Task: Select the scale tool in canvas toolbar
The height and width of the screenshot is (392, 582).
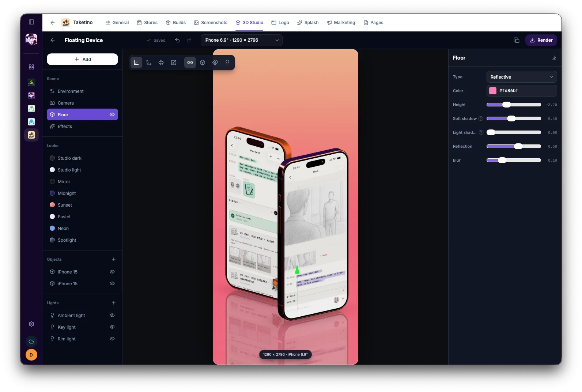Action: 174,63
